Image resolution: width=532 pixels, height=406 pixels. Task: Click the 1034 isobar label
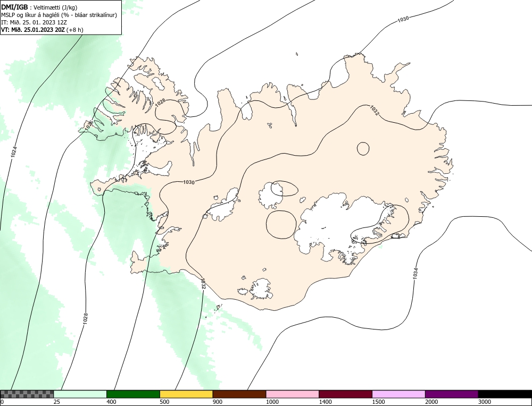pyautogui.click(x=415, y=274)
